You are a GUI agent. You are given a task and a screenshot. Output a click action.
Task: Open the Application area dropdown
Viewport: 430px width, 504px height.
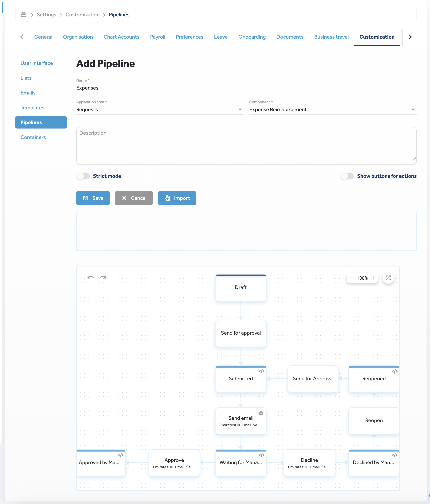[160, 110]
